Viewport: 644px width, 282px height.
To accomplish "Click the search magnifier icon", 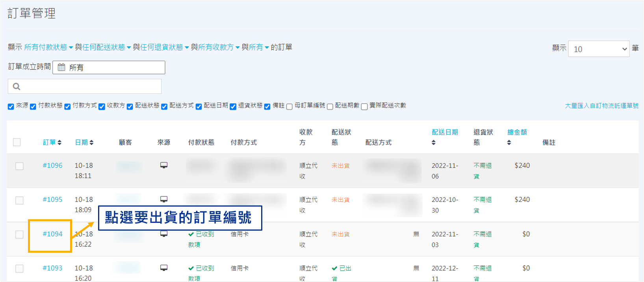I will pos(17,86).
